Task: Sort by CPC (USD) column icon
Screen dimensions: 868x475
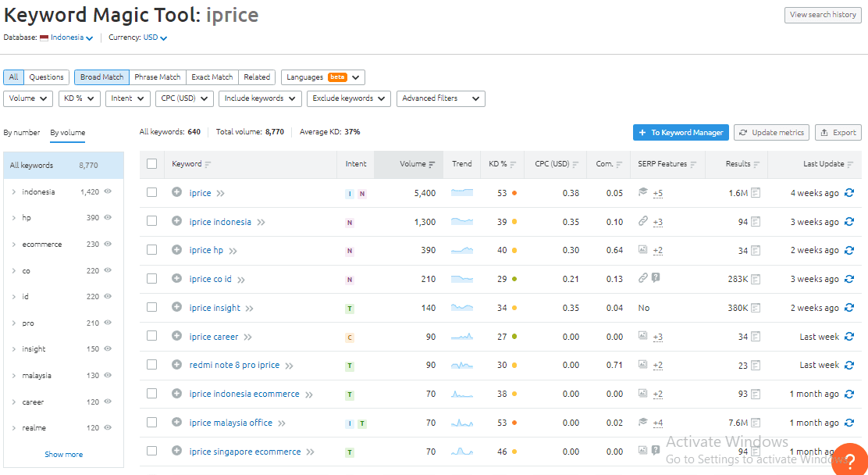Action: click(x=576, y=164)
